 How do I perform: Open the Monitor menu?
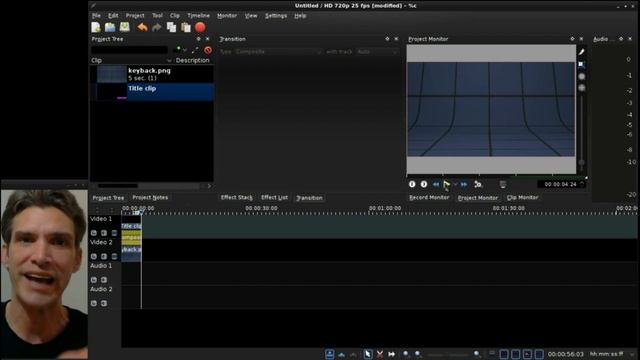tap(227, 16)
